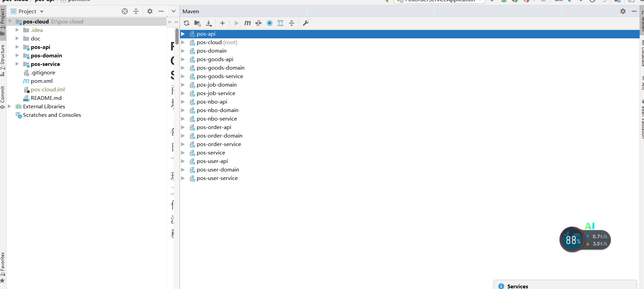644x289 pixels.
Task: Select .gitignore file
Action: point(43,72)
